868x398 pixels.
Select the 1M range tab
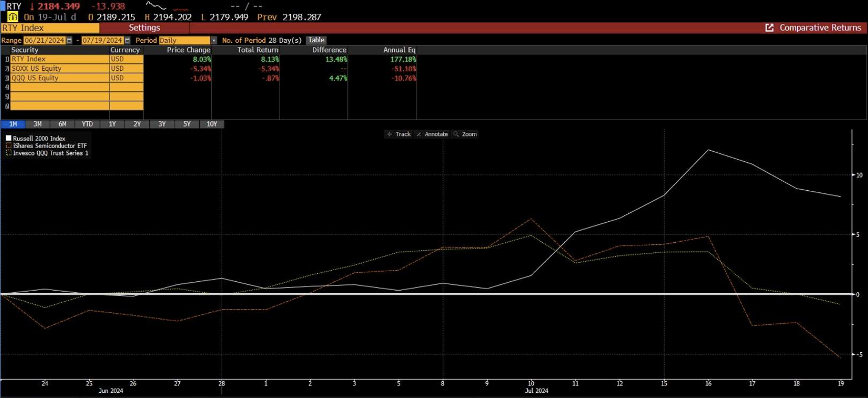point(13,124)
